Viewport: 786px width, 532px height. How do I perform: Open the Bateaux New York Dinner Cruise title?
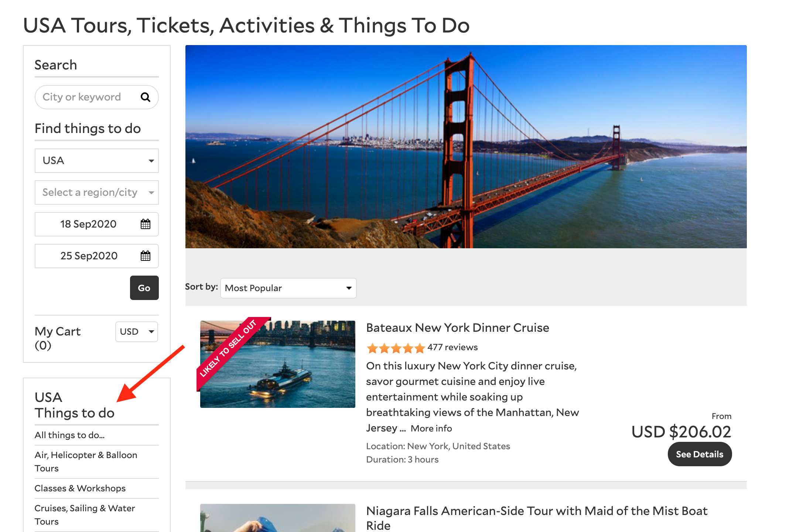(458, 328)
